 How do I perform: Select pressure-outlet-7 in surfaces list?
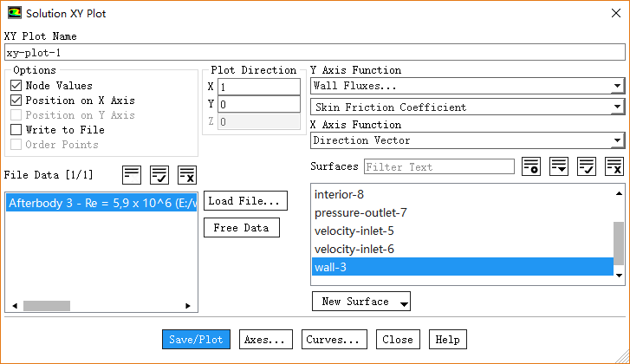pyautogui.click(x=360, y=212)
